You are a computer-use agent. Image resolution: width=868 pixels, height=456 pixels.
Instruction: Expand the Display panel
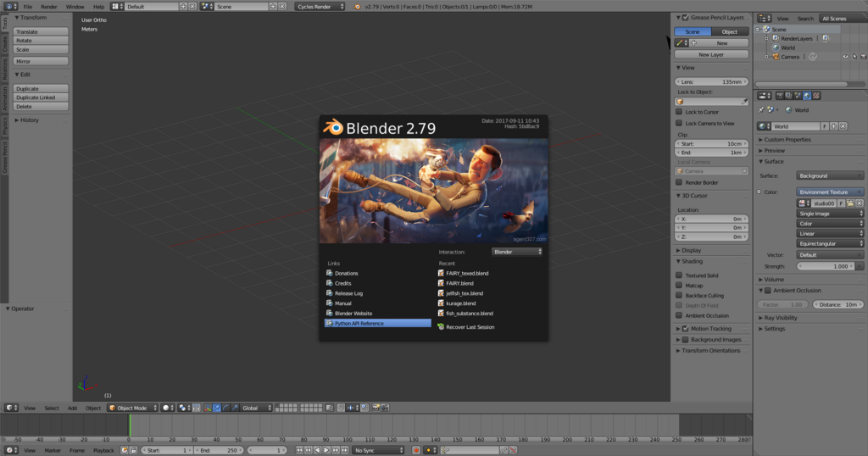(x=692, y=250)
